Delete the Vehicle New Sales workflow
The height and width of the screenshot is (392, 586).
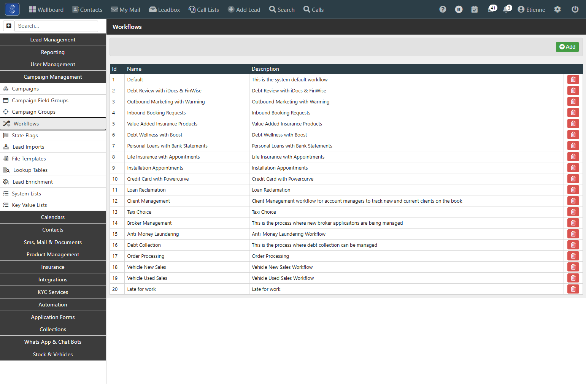pyautogui.click(x=573, y=267)
